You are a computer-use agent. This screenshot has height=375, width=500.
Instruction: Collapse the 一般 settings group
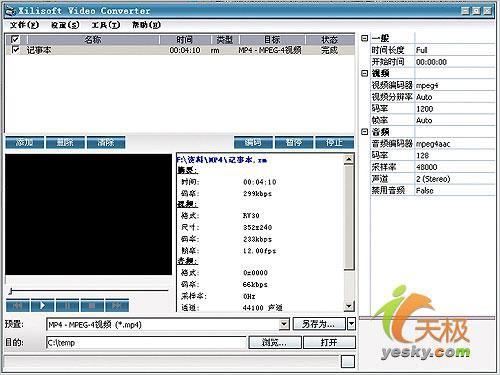[x=365, y=38]
